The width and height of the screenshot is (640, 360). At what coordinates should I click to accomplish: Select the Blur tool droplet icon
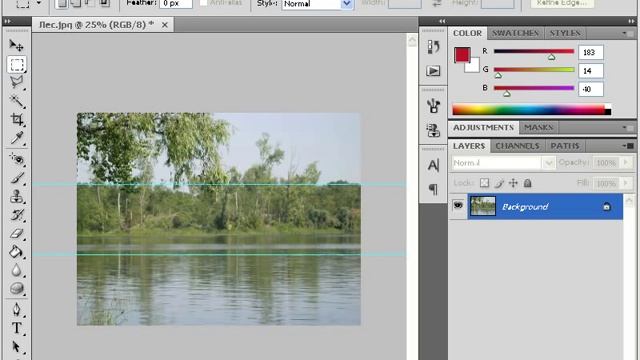tap(17, 270)
